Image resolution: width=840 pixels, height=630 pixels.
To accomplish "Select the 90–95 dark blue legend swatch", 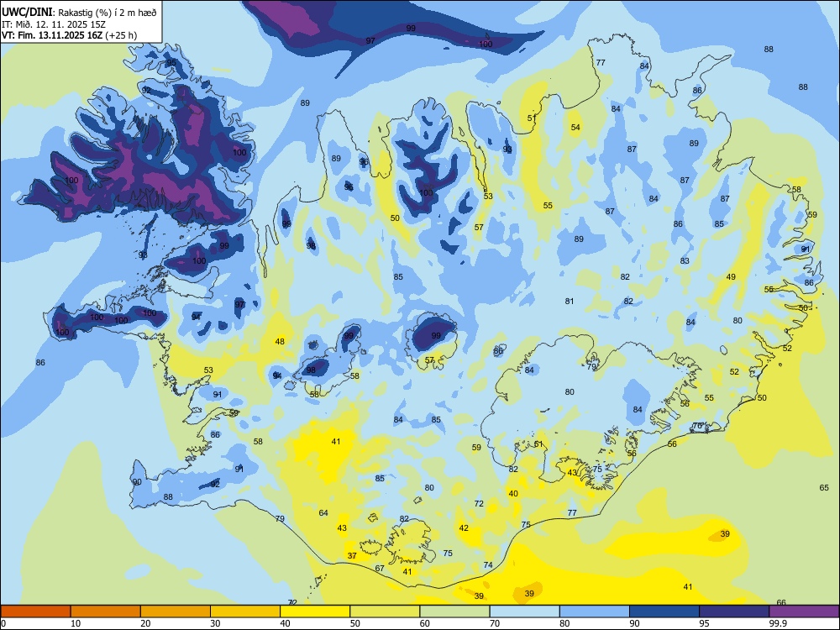I will click(664, 612).
